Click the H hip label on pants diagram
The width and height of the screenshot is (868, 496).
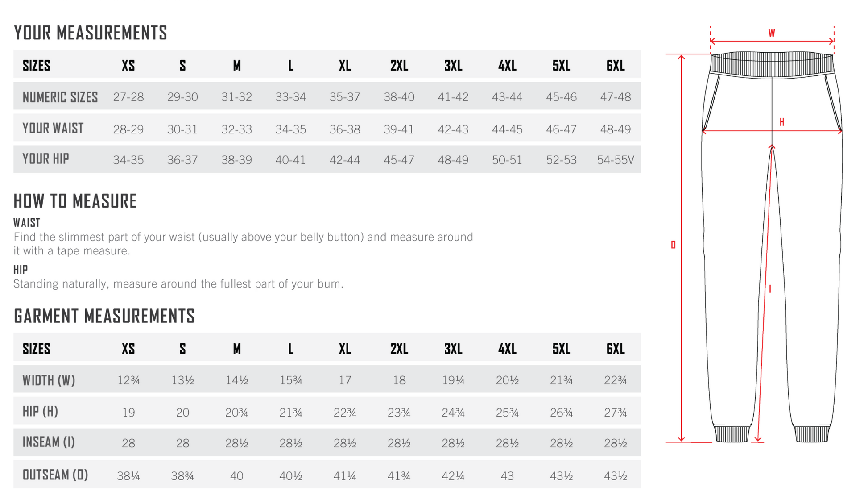pyautogui.click(x=781, y=122)
